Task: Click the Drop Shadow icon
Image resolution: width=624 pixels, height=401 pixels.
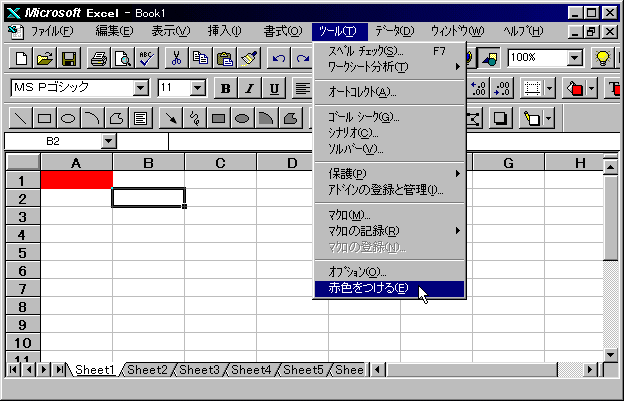Action: pos(500,118)
